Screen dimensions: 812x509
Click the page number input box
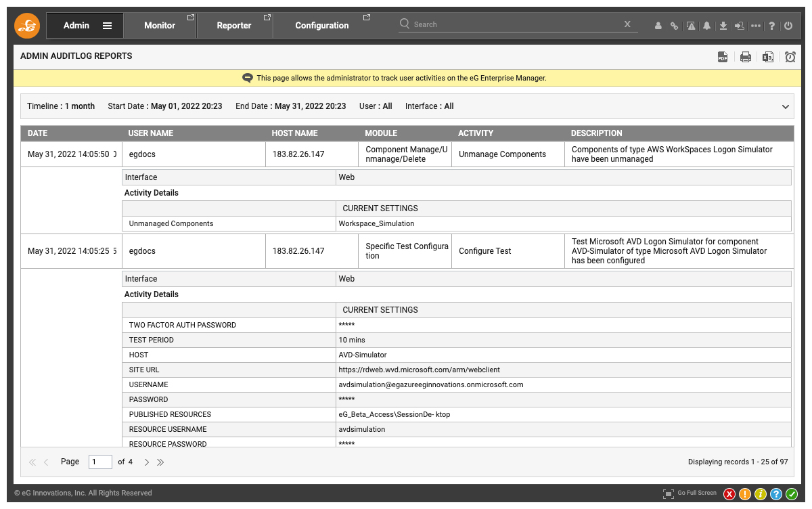coord(101,462)
